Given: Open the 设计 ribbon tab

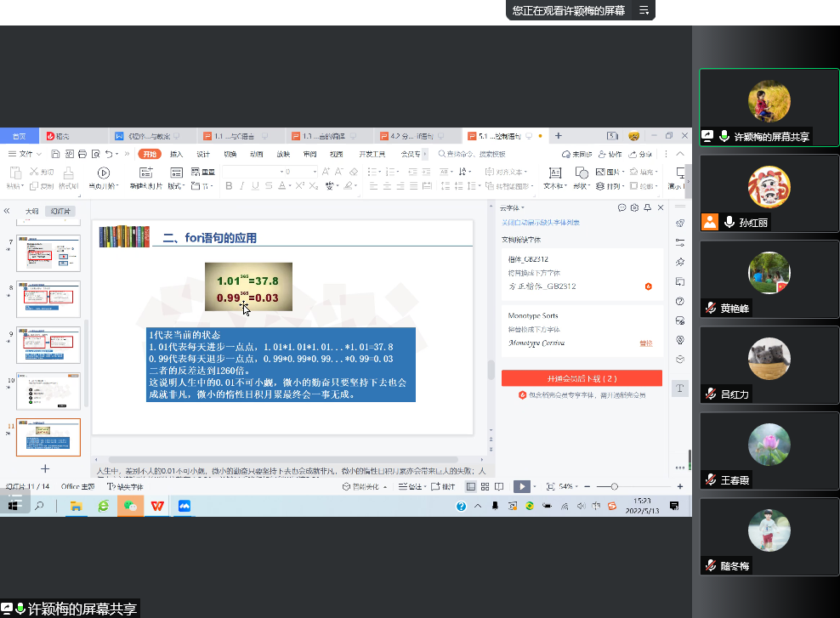Looking at the screenshot, I should pyautogui.click(x=203, y=154).
